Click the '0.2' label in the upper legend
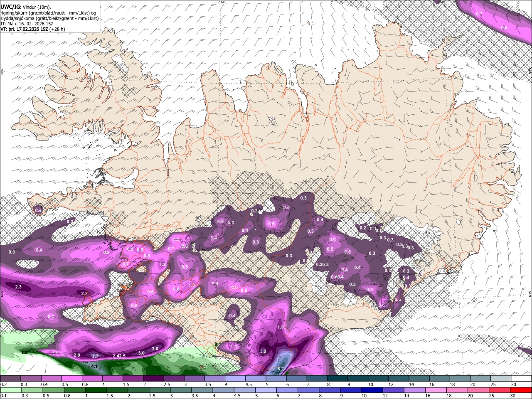Image resolution: width=532 pixels, height=399 pixels. [3, 384]
